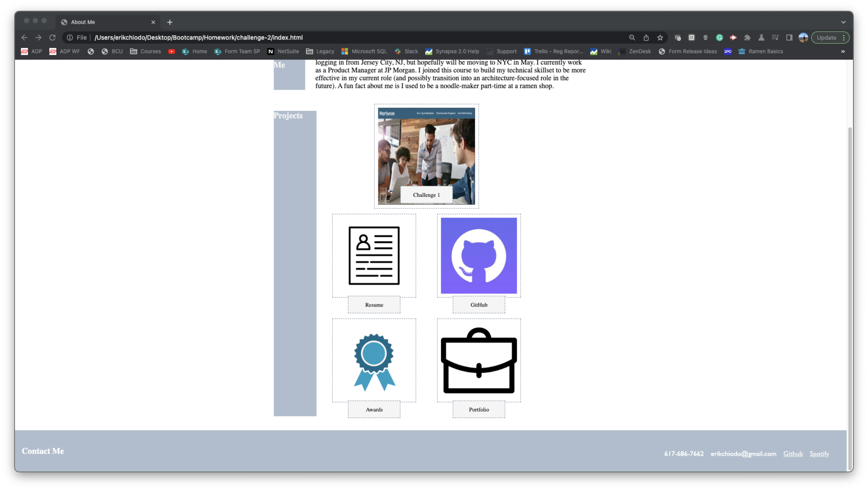The width and height of the screenshot is (868, 490).
Task: Open the Synapse 2.0 Help bookmark
Action: [x=452, y=51]
